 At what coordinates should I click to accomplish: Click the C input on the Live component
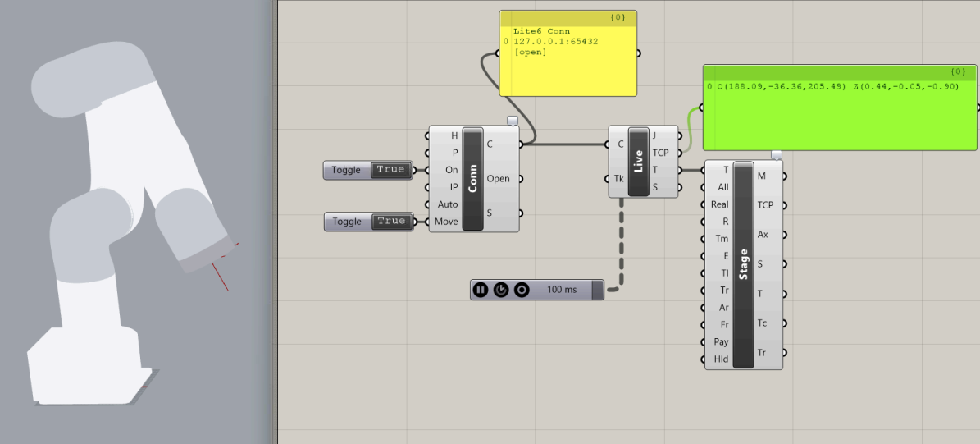click(x=620, y=144)
